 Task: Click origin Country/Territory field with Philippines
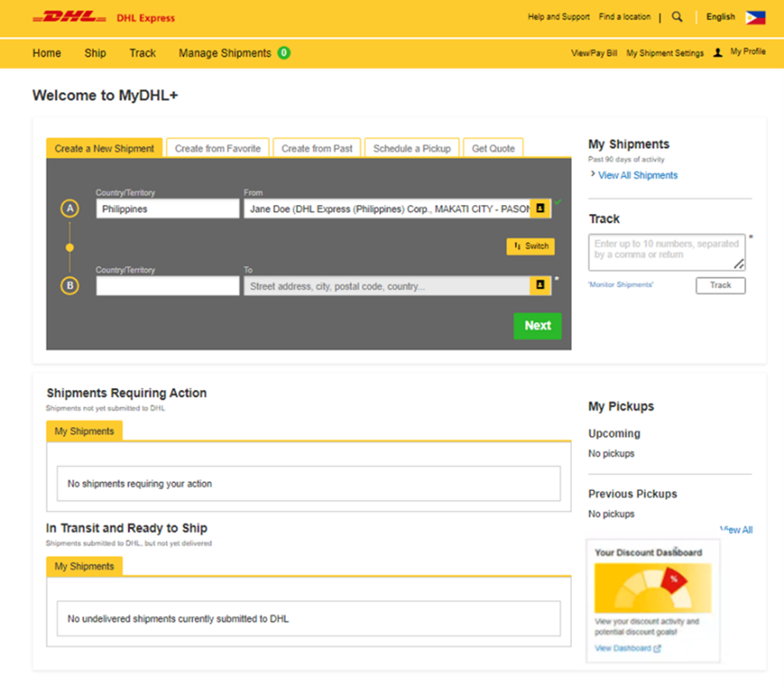pos(168,209)
